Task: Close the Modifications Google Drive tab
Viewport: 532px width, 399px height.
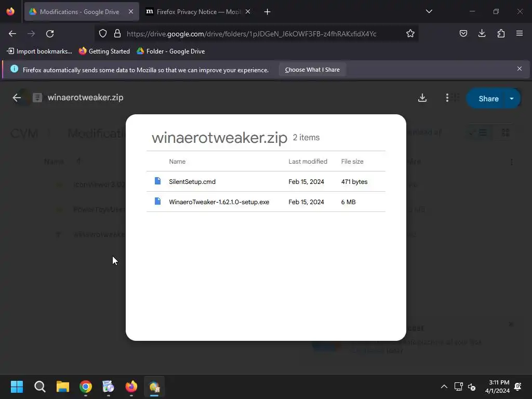Action: [x=131, y=11]
